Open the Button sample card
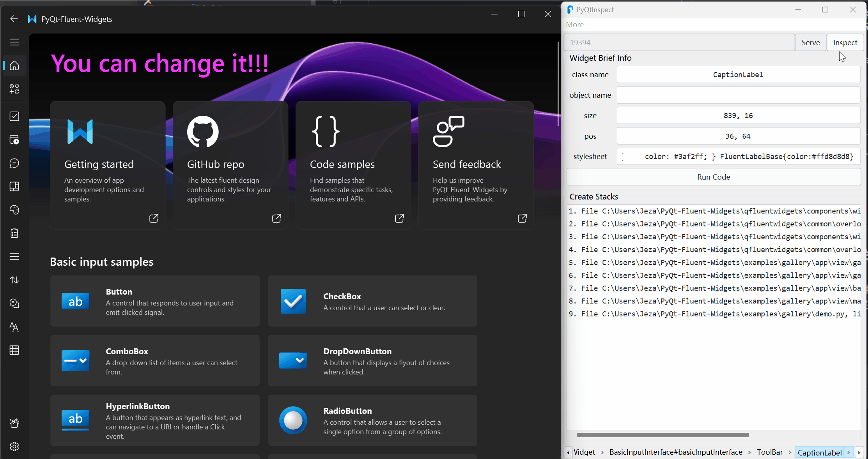This screenshot has height=459, width=868. click(155, 301)
